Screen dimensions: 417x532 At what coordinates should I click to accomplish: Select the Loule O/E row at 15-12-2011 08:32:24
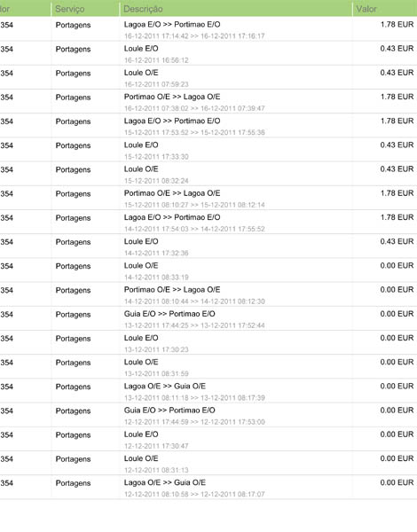pos(208,174)
